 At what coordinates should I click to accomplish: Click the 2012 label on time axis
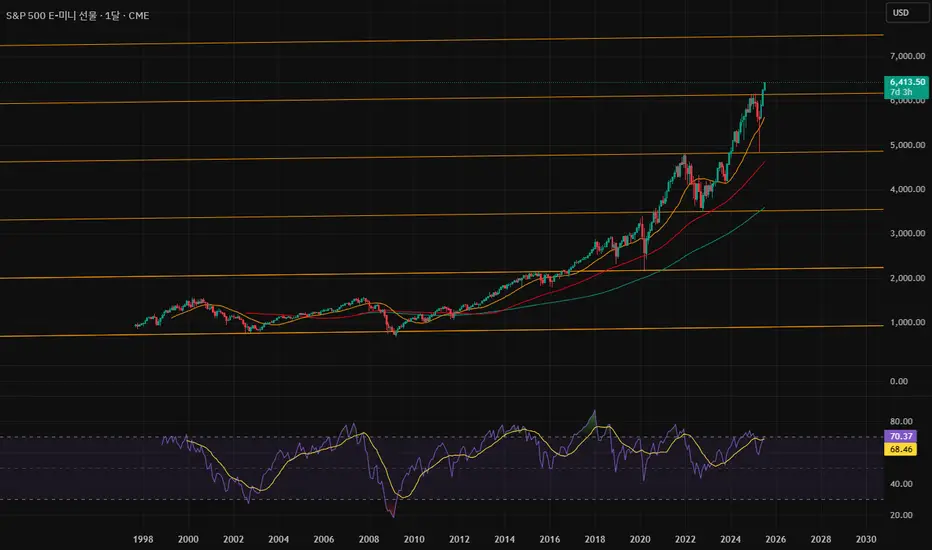[x=459, y=539]
